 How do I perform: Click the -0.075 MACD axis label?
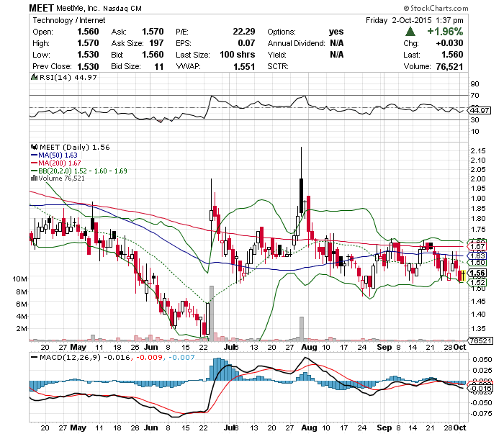(x=481, y=413)
